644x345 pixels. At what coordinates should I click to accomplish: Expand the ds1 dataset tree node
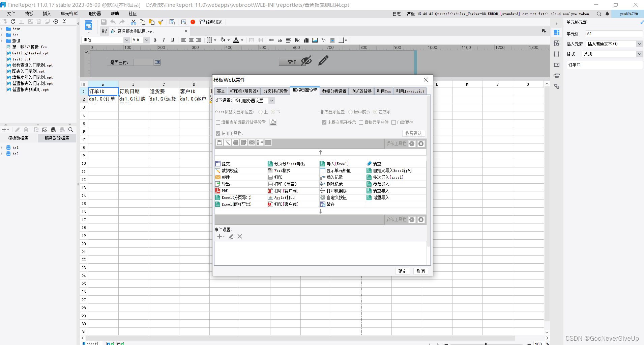pos(2,148)
